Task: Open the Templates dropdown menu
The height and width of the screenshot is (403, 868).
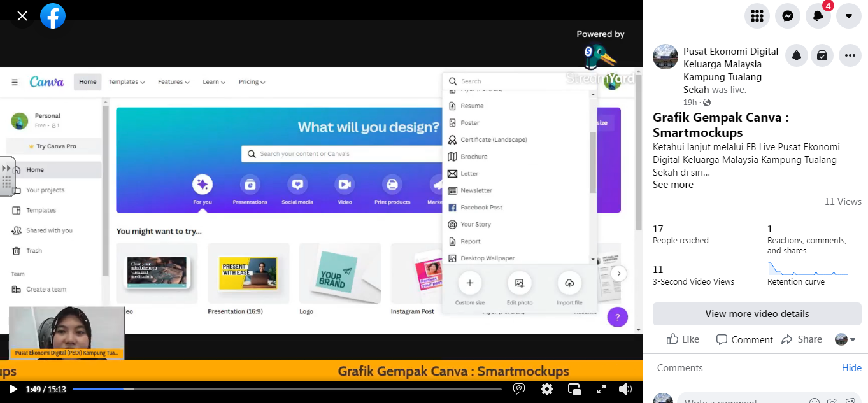Action: (126, 82)
